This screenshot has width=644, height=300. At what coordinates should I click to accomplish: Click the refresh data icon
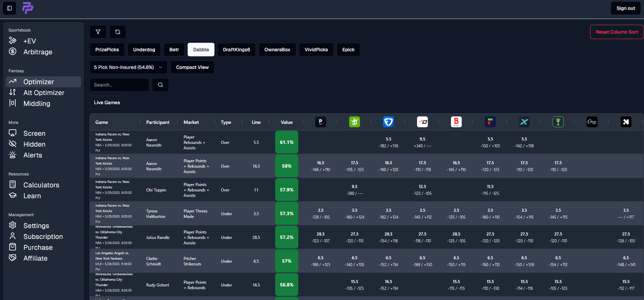pos(118,32)
